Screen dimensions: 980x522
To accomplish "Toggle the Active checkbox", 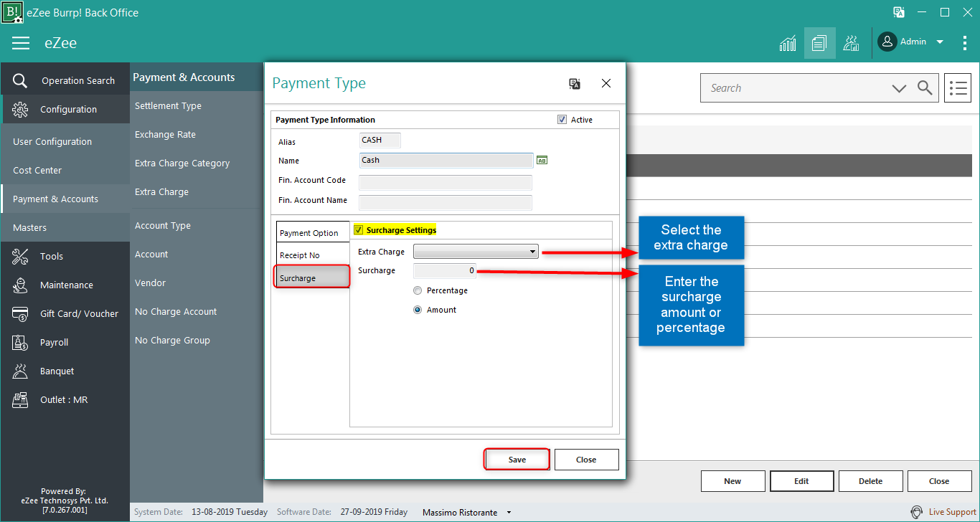I will (562, 120).
